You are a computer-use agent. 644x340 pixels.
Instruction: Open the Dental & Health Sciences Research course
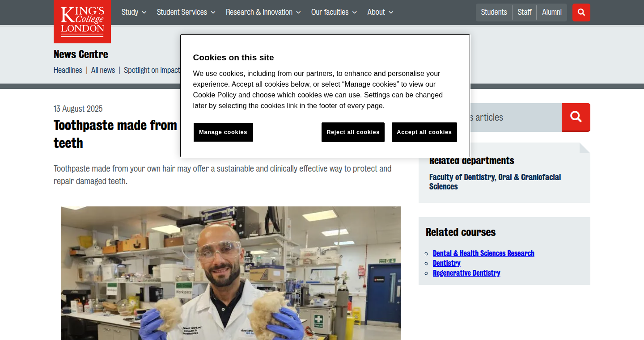point(483,253)
